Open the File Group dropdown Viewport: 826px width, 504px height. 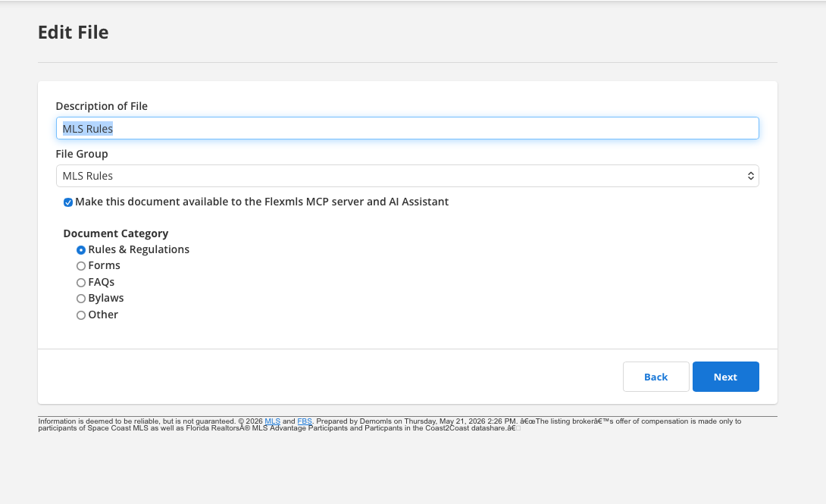[407, 176]
